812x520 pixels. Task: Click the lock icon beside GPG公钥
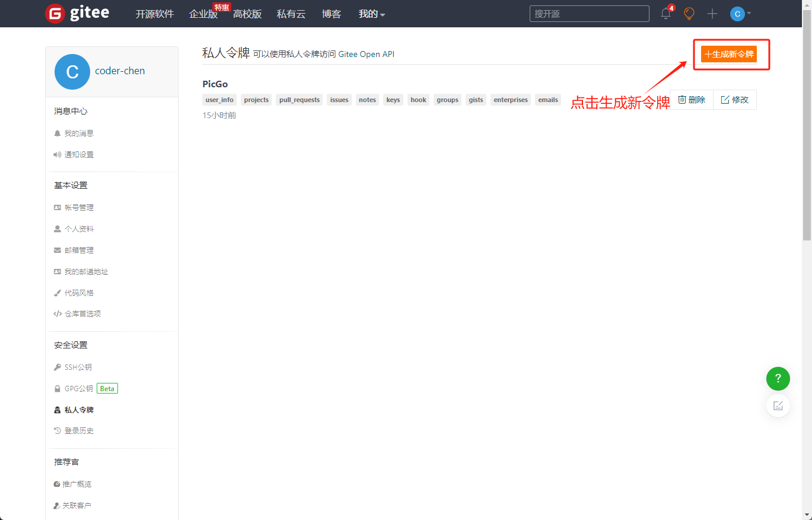pyautogui.click(x=57, y=389)
